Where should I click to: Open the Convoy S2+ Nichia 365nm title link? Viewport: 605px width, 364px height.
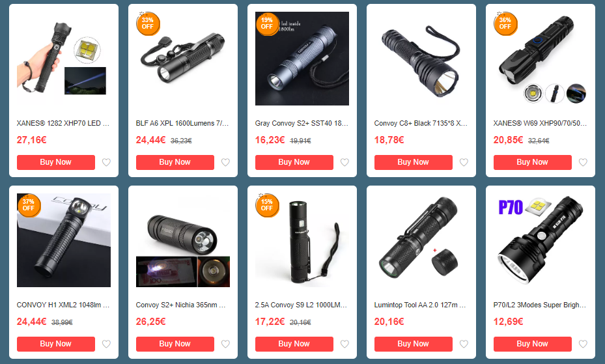[181, 305]
